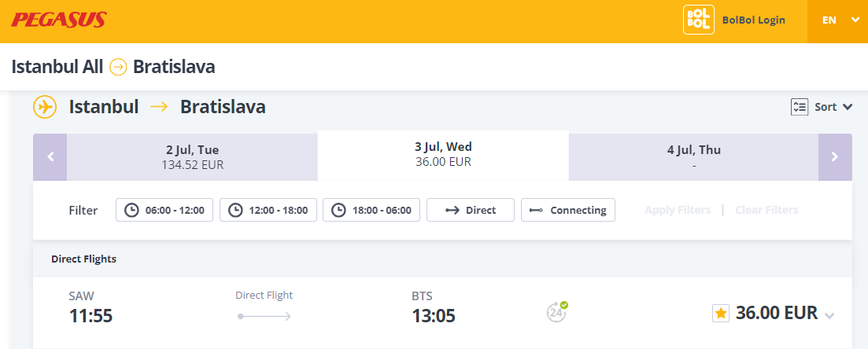Toggle the 06:00 - 12:00 time filter

point(164,210)
